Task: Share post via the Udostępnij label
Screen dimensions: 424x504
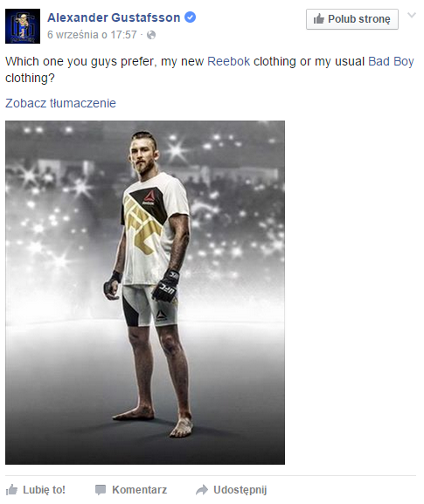Action: click(x=240, y=490)
